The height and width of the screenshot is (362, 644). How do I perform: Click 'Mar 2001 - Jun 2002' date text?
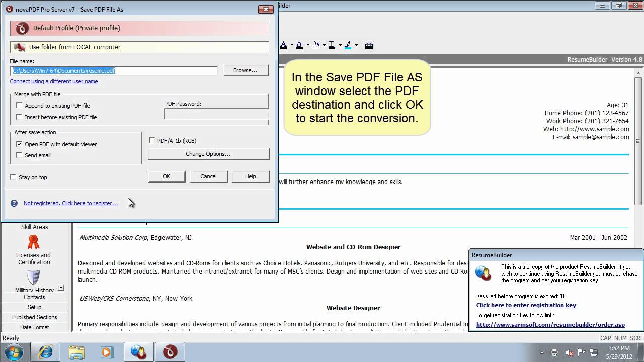[599, 238]
